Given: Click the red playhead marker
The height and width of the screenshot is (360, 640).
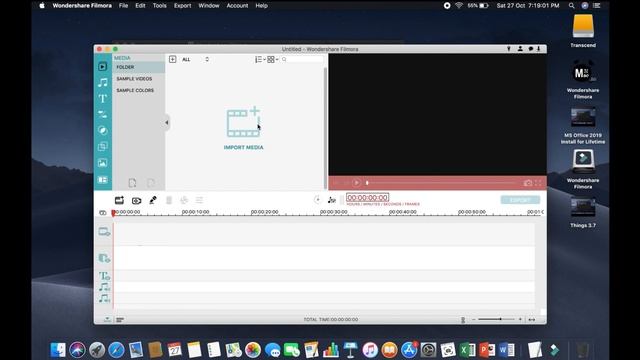Looking at the screenshot, I should 113,213.
